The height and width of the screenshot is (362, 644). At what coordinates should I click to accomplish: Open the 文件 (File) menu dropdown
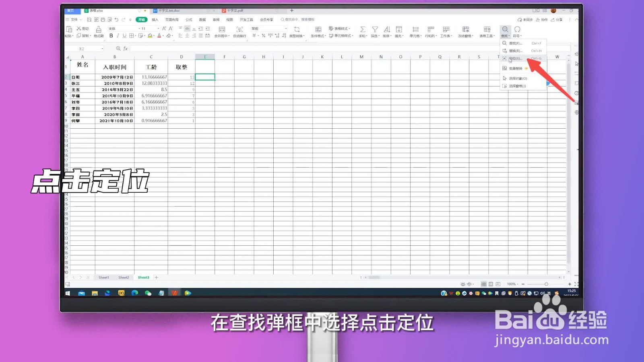[x=74, y=19]
